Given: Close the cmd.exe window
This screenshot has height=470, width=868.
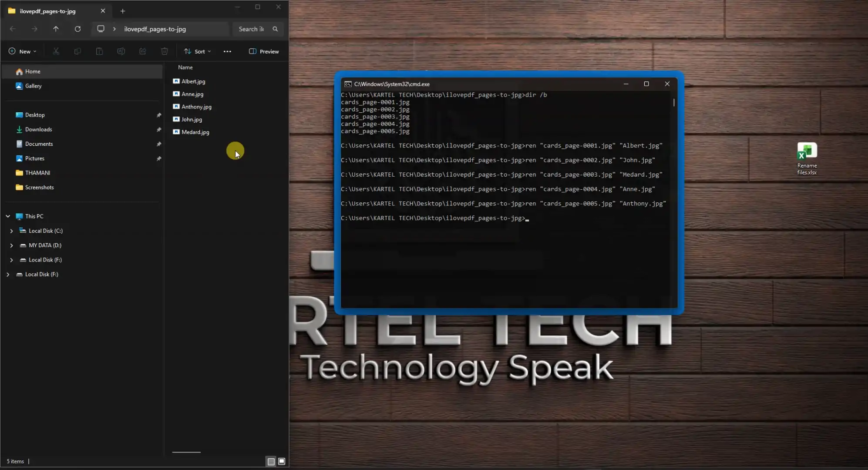Looking at the screenshot, I should (x=667, y=84).
